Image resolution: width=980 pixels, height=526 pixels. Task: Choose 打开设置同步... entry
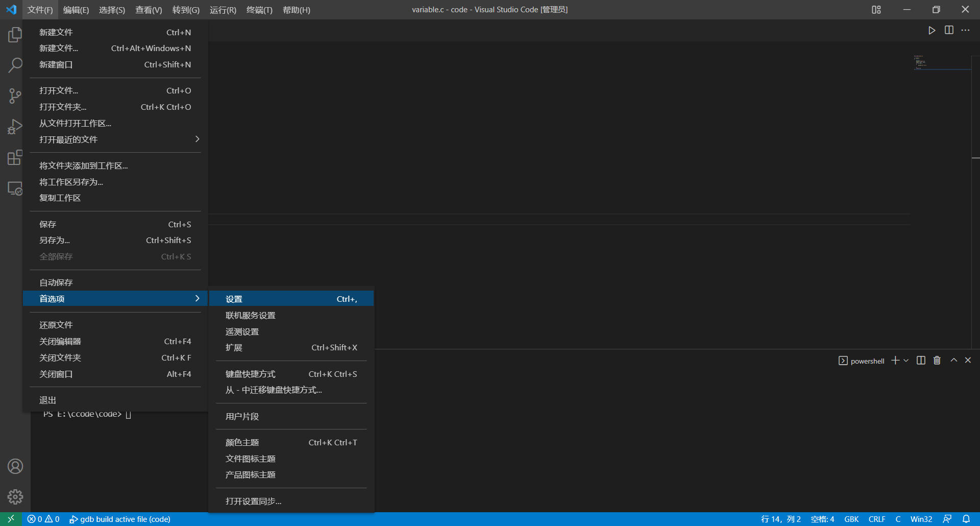[x=291, y=501]
